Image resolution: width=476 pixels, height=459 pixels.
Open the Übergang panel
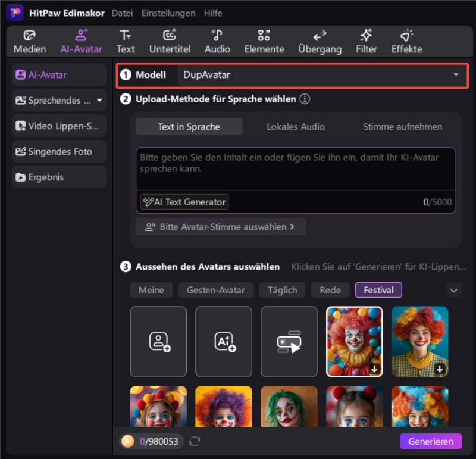(320, 40)
